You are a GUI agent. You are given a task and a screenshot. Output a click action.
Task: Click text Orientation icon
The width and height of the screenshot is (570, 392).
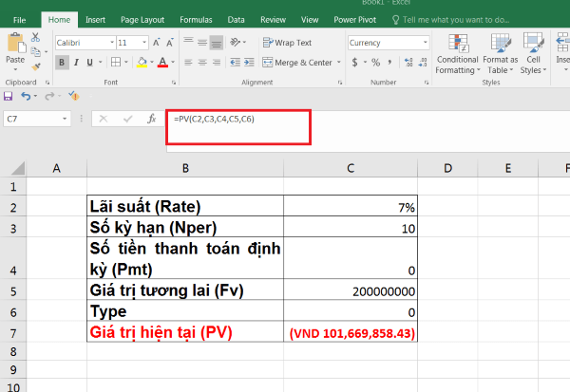coord(236,42)
